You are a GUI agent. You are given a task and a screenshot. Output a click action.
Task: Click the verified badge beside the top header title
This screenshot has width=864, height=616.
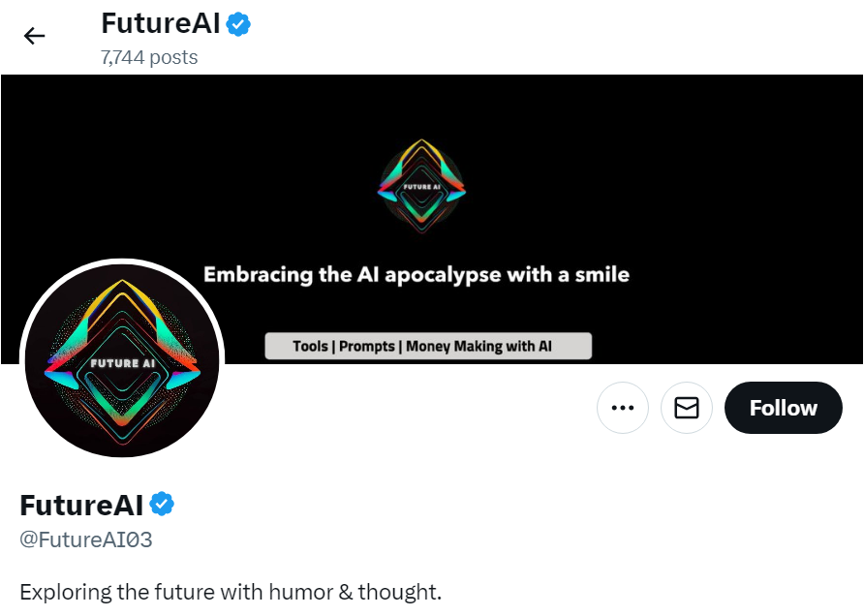click(238, 24)
